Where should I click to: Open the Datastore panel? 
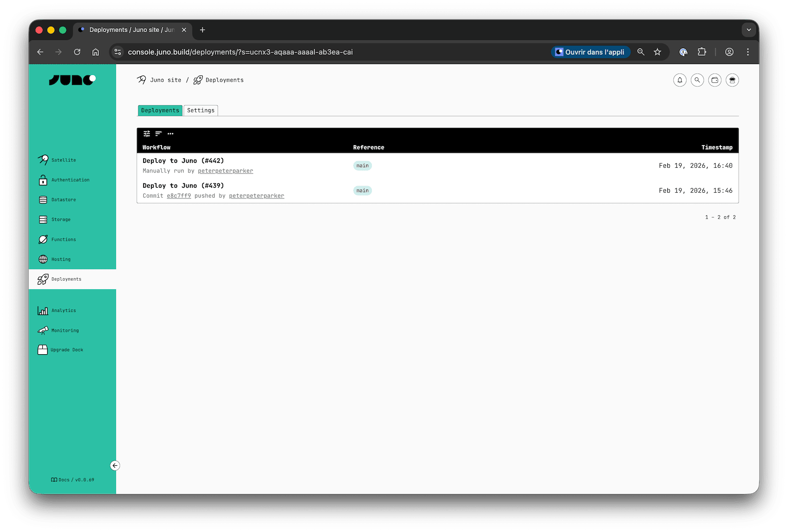(64, 199)
